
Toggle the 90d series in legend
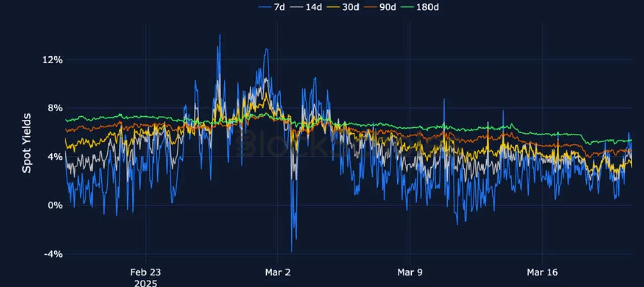381,7
